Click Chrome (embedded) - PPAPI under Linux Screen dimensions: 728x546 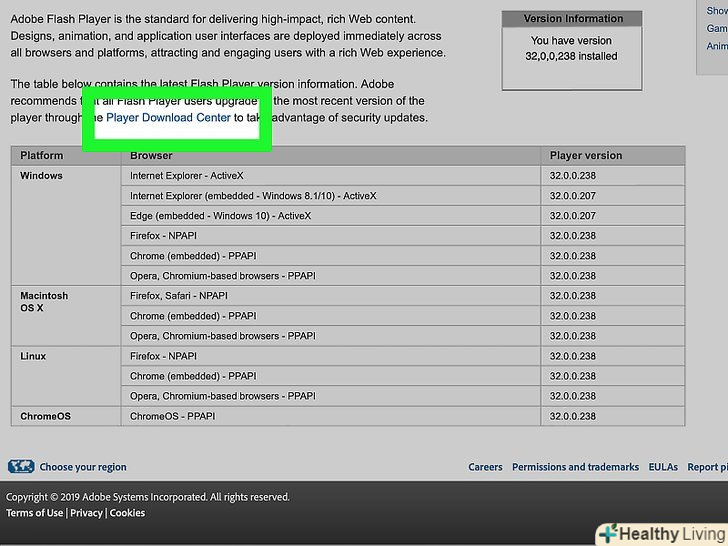coord(331,376)
